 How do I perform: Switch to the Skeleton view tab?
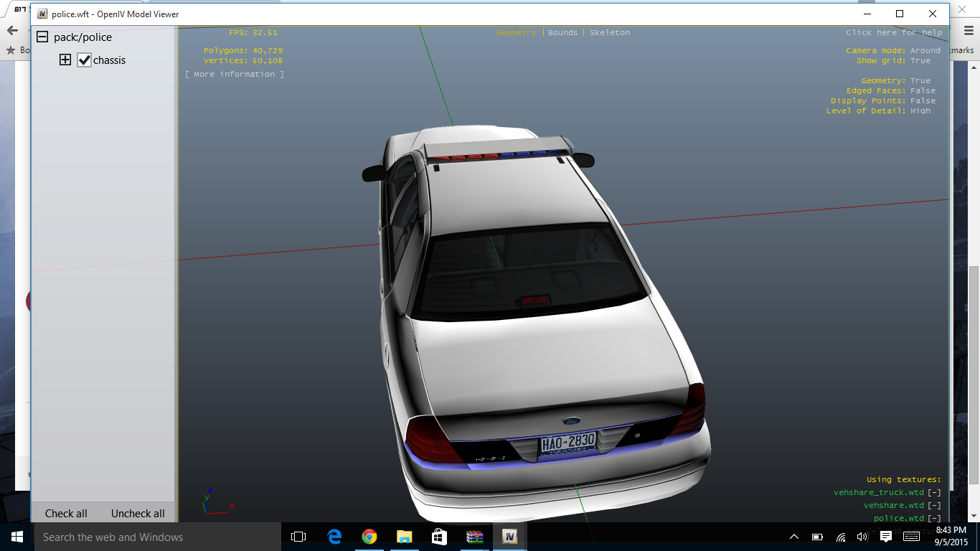pos(610,33)
